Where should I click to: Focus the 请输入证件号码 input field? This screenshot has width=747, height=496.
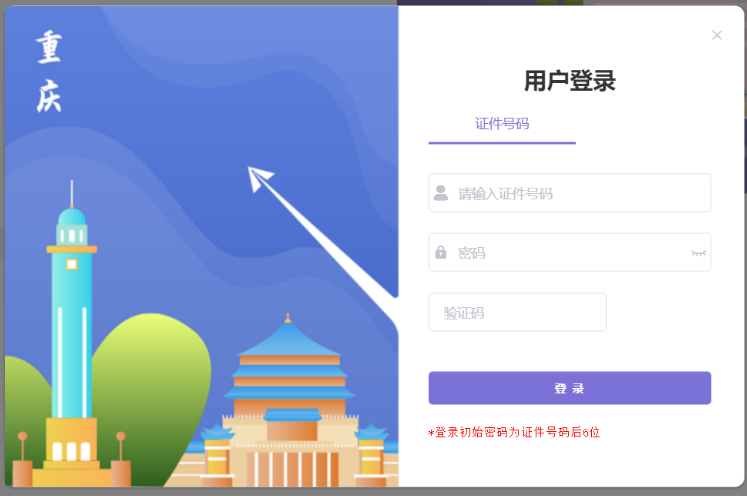570,193
